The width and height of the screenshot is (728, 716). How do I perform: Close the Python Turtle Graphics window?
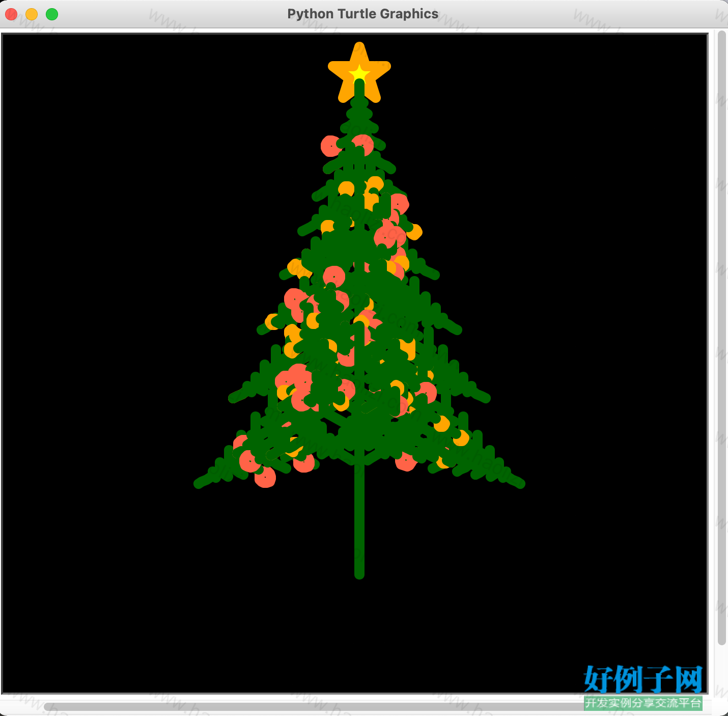click(11, 14)
